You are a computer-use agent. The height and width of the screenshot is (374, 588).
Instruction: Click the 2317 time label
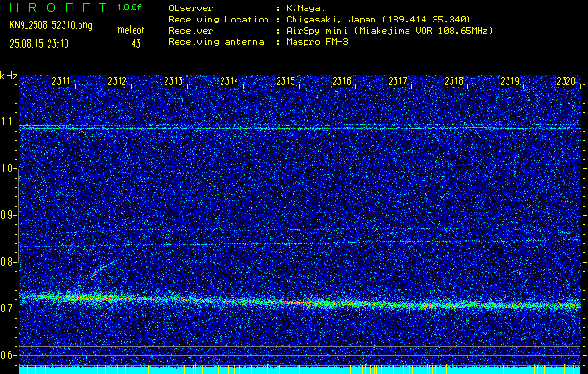397,81
